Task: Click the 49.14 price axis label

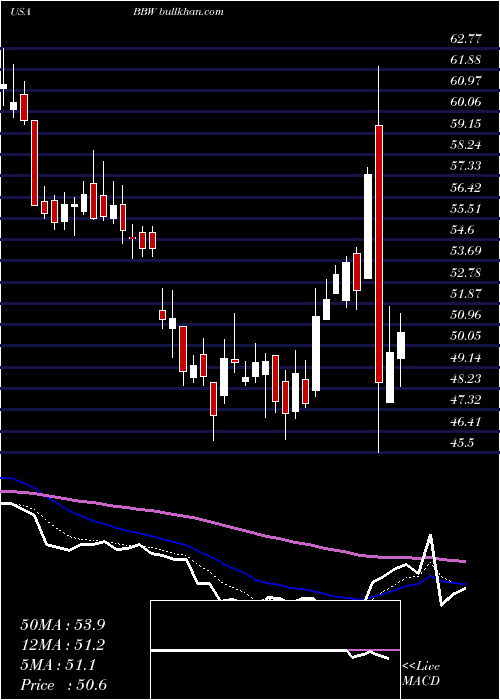Action: [x=466, y=357]
